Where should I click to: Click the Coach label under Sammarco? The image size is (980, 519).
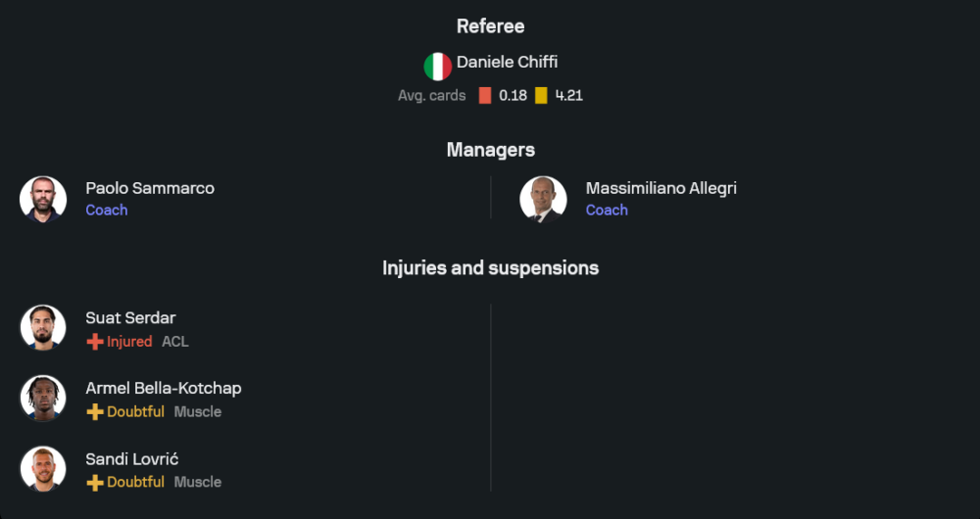106,210
